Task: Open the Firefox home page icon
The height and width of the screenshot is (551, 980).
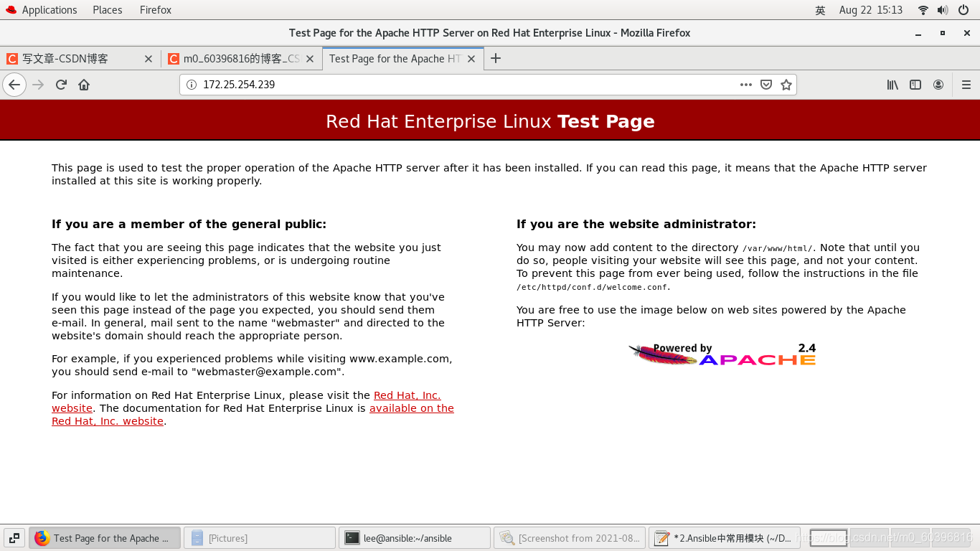Action: [x=84, y=85]
